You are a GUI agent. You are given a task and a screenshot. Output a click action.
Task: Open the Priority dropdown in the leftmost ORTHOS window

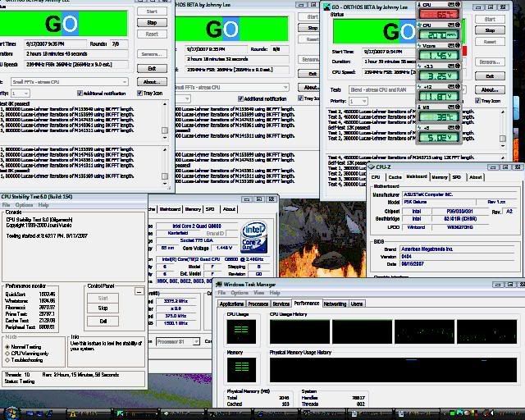coord(20,94)
